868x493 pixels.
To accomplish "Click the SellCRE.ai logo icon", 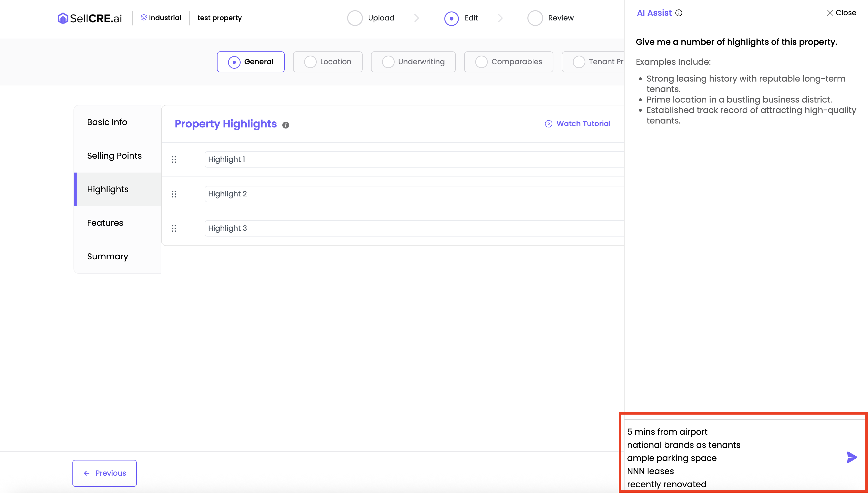I will coord(63,18).
